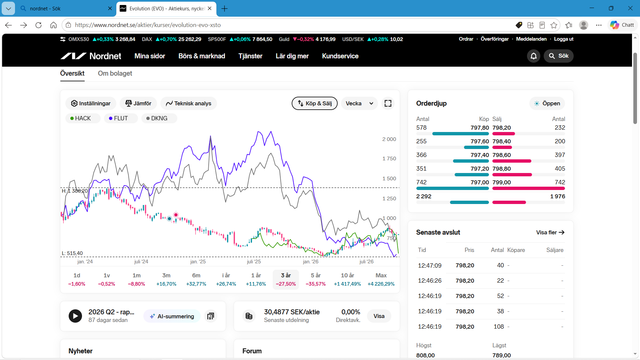Toggle FLUT comparison series

(121, 118)
